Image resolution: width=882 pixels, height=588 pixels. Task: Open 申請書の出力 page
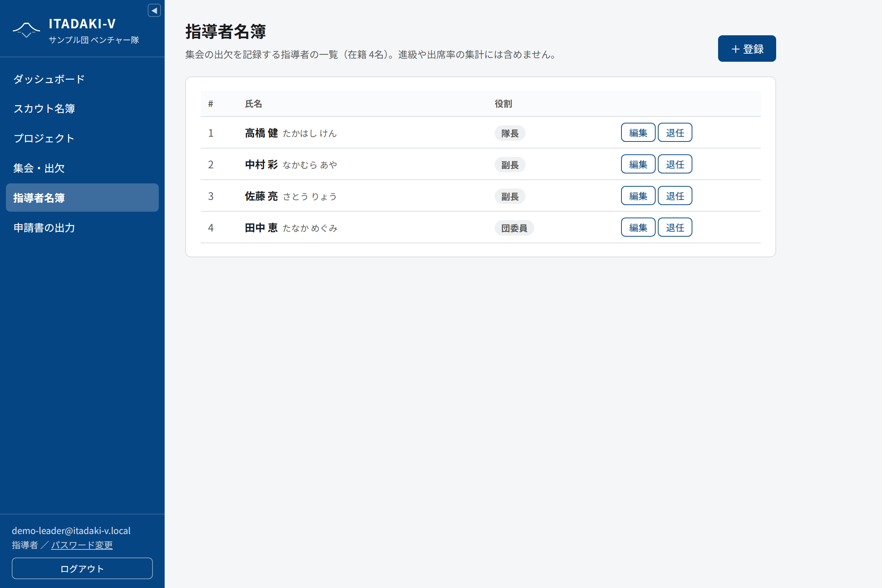pyautogui.click(x=82, y=227)
